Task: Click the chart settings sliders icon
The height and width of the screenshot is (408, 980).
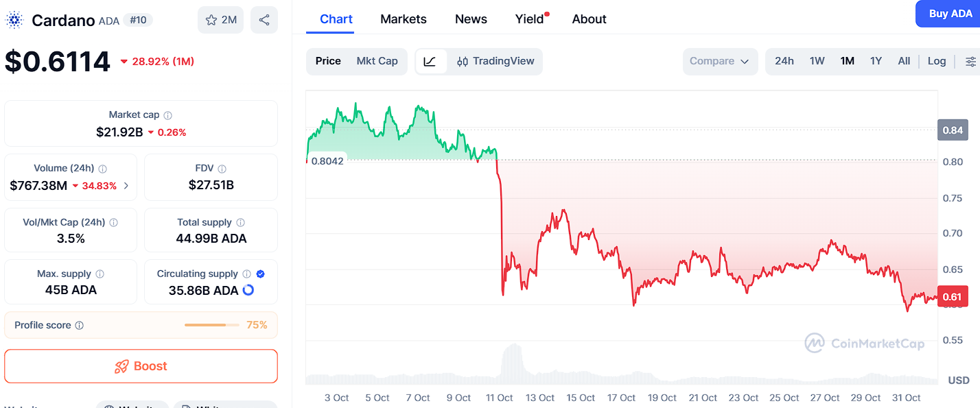Action: click(972, 61)
